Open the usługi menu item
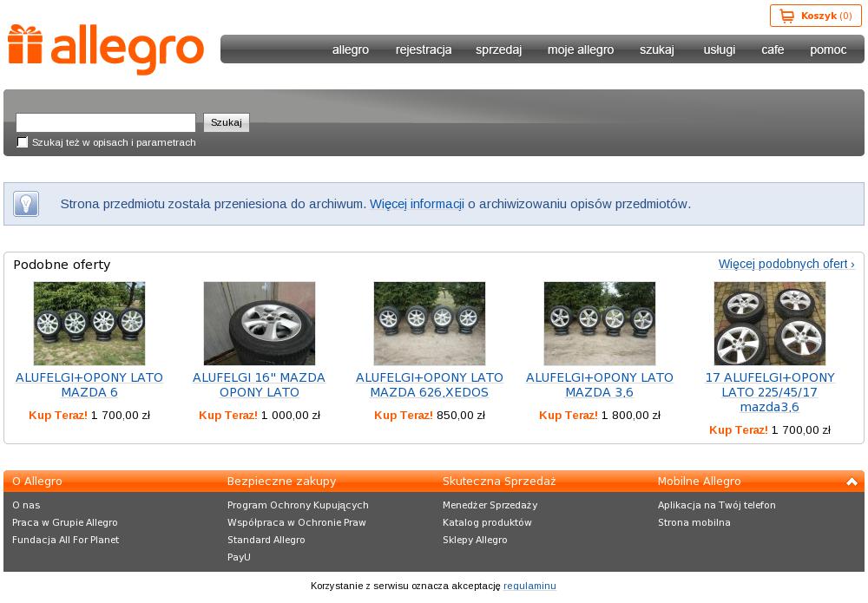The height and width of the screenshot is (603, 868). click(x=719, y=49)
